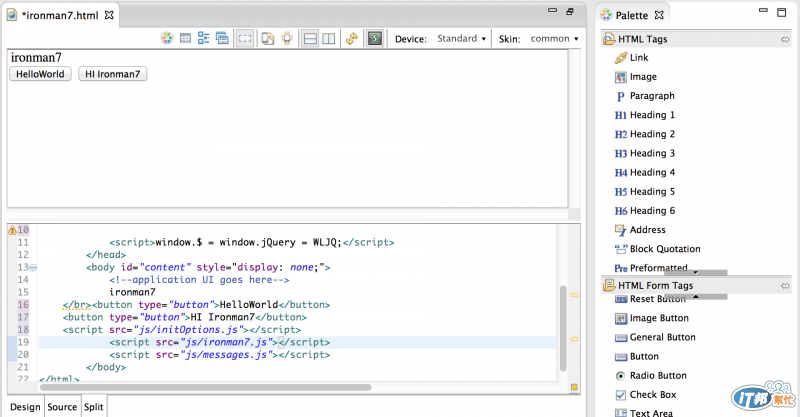800x417 pixels.
Task: Click the vertical scrollbar of source editor
Action: click(563, 329)
